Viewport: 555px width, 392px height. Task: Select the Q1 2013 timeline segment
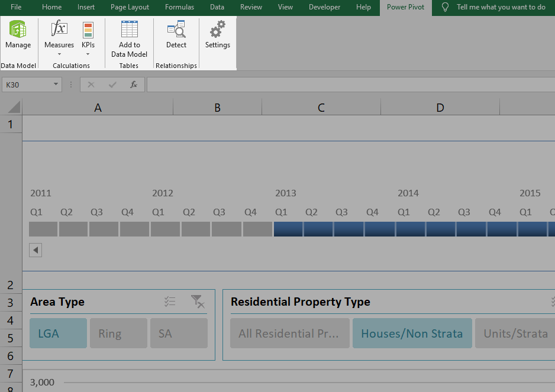click(288, 229)
